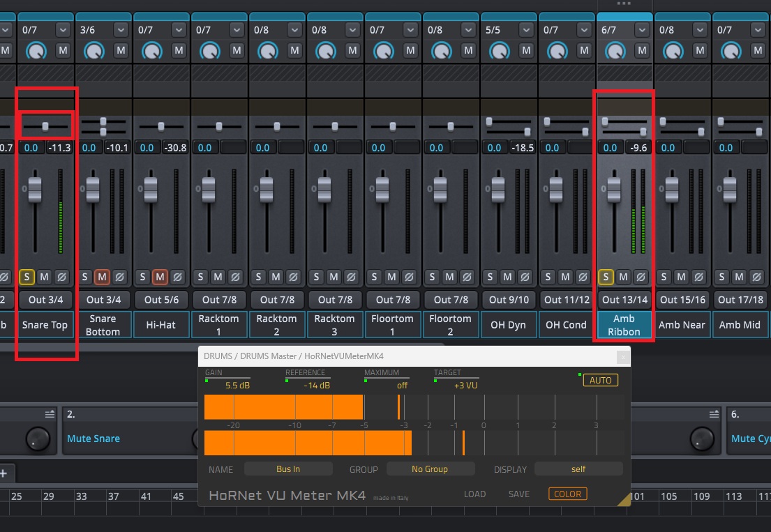Open the 6/7 dropdown above Amb Ribbon

(642, 30)
